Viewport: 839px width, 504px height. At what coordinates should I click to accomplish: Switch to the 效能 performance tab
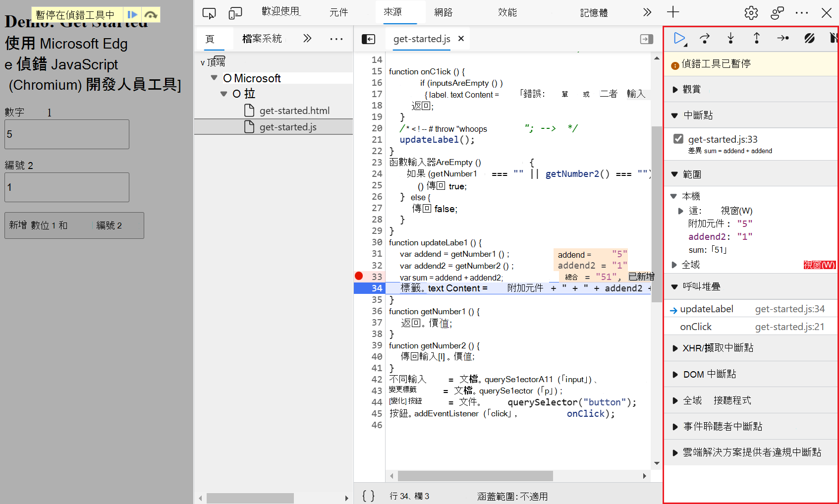pos(507,12)
